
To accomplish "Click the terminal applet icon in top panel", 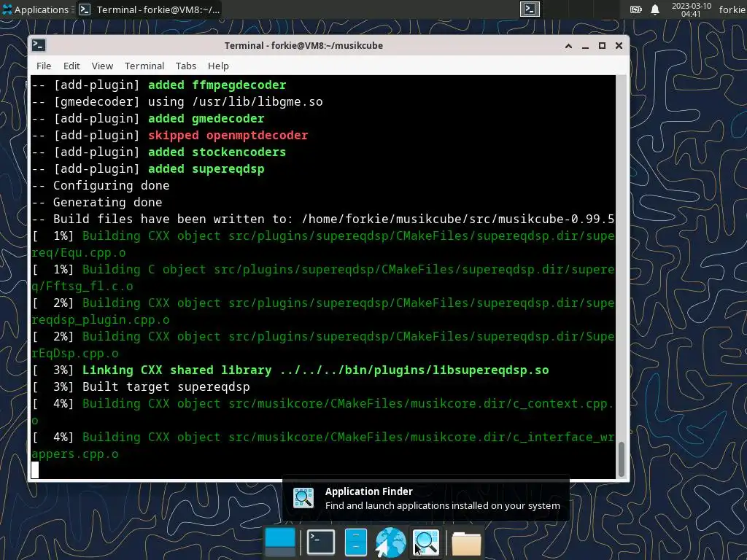I will pos(530,9).
